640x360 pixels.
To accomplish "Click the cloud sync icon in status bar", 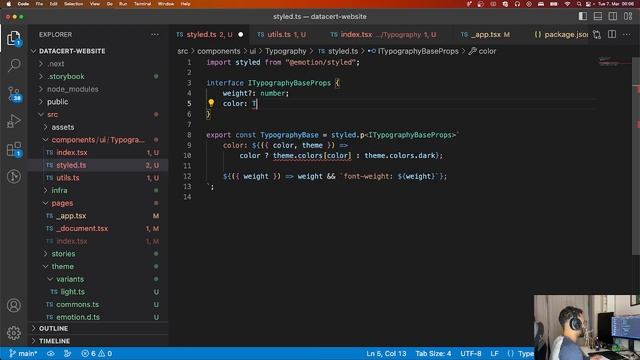I will (x=51, y=353).
